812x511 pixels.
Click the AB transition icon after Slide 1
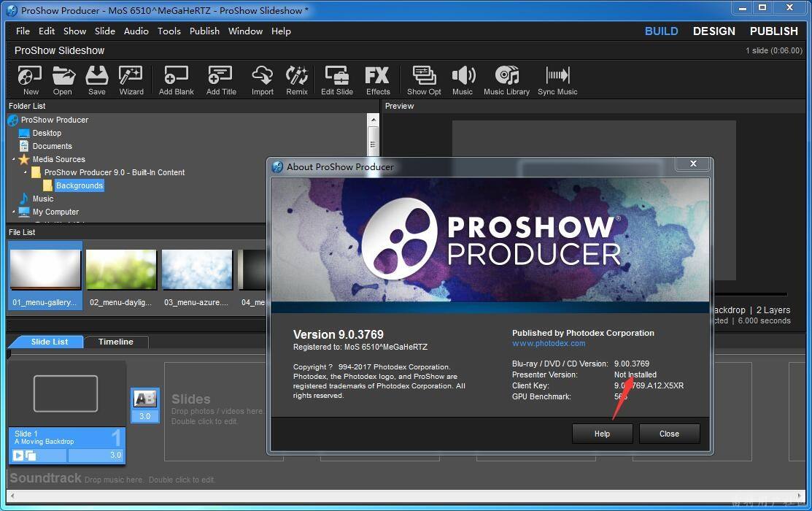[145, 399]
